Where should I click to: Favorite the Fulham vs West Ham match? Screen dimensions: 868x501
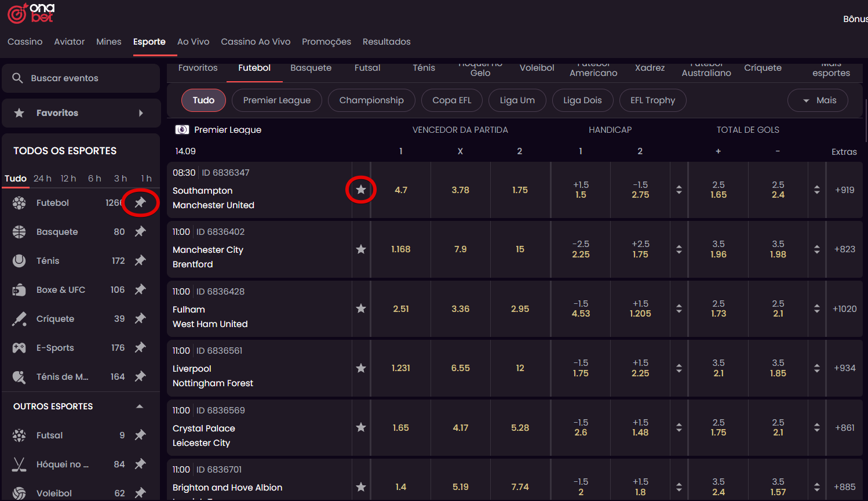coord(361,308)
